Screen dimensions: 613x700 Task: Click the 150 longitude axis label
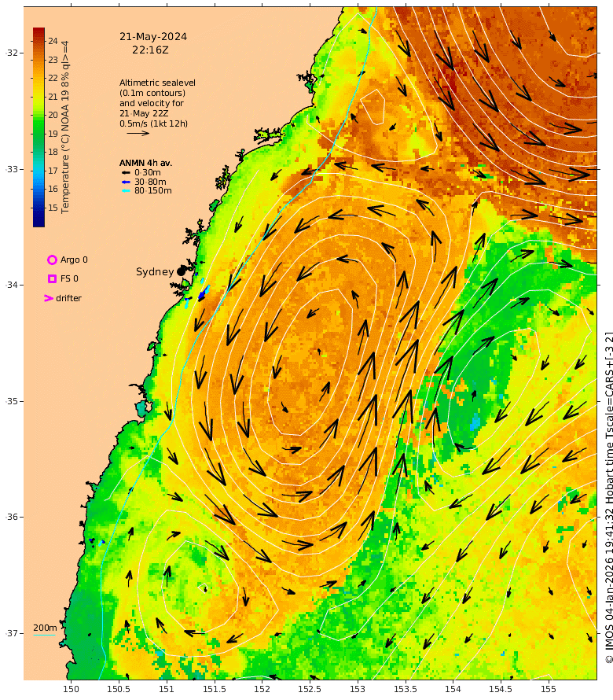coord(71,689)
